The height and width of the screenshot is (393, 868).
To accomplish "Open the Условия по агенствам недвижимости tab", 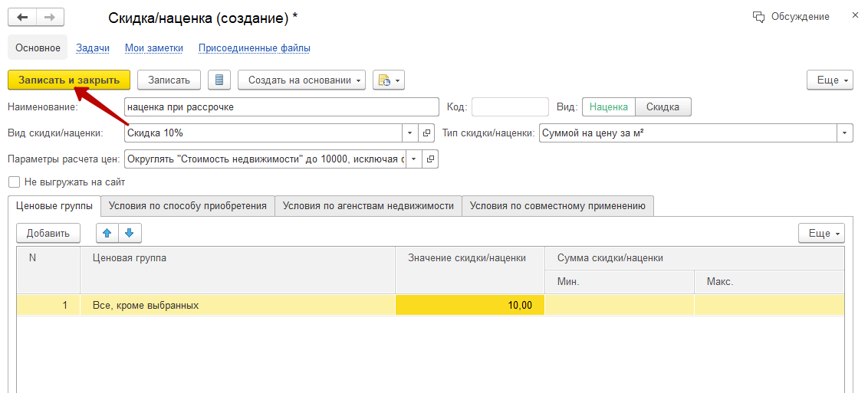I will tap(368, 205).
